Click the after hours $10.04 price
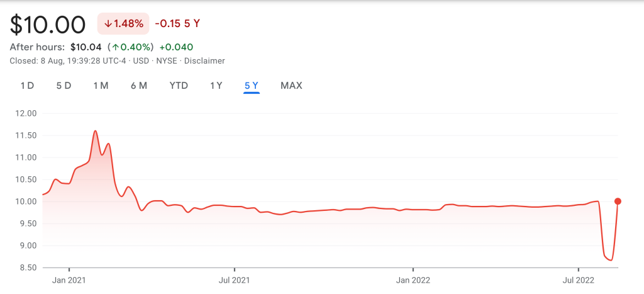 tap(85, 47)
